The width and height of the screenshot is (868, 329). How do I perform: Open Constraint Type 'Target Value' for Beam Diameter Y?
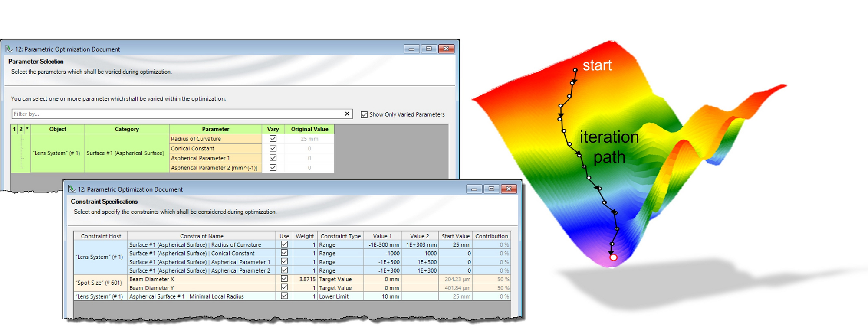click(340, 288)
